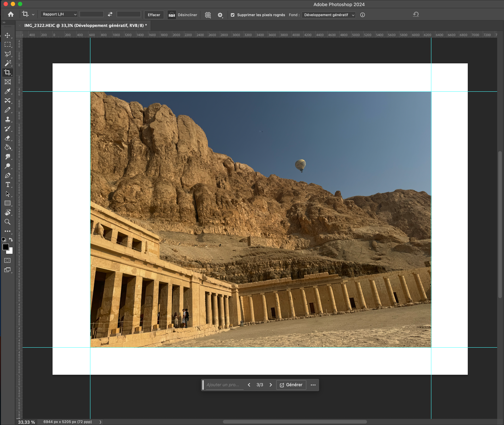Viewport: 504px width, 425px height.
Task: Open the Edit Toolbar three-dots menu
Action: pyautogui.click(x=8, y=231)
